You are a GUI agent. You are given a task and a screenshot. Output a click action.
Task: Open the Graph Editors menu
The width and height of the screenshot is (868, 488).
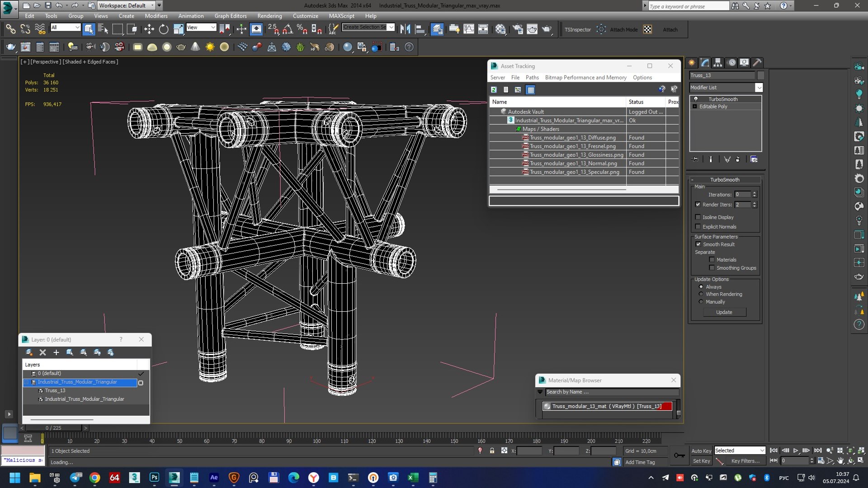pyautogui.click(x=231, y=16)
